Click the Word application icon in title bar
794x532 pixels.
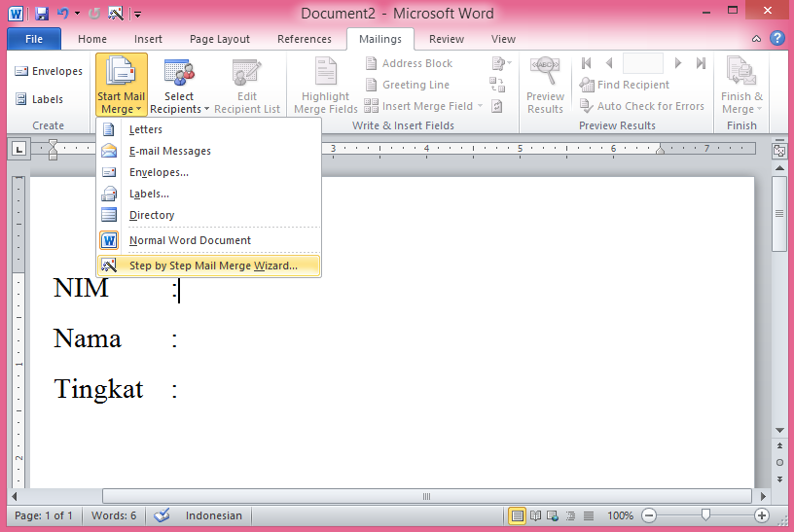[x=16, y=14]
